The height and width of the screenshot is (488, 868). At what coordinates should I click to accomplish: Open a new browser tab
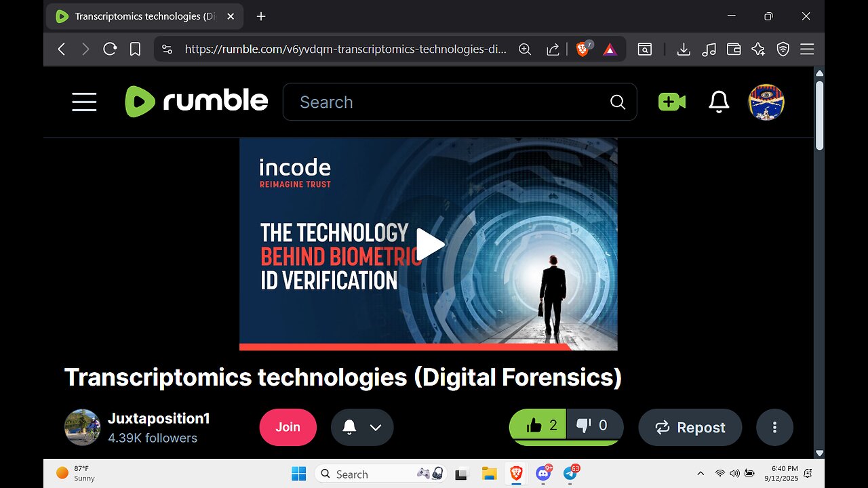click(x=261, y=16)
